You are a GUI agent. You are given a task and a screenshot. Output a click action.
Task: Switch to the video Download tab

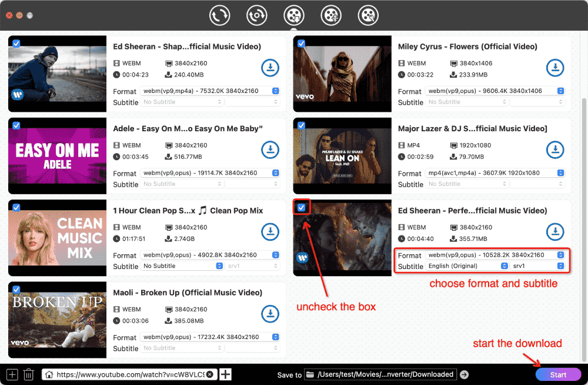294,15
